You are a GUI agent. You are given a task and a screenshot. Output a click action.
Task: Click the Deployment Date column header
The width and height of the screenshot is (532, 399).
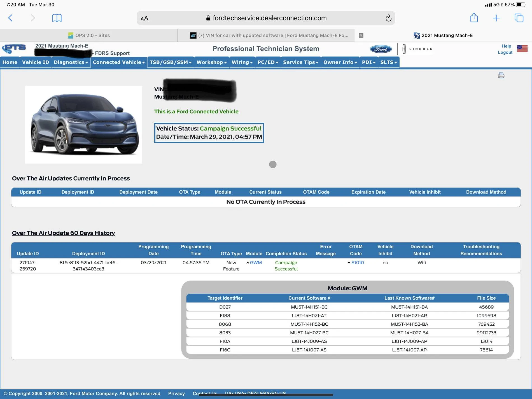(x=138, y=192)
